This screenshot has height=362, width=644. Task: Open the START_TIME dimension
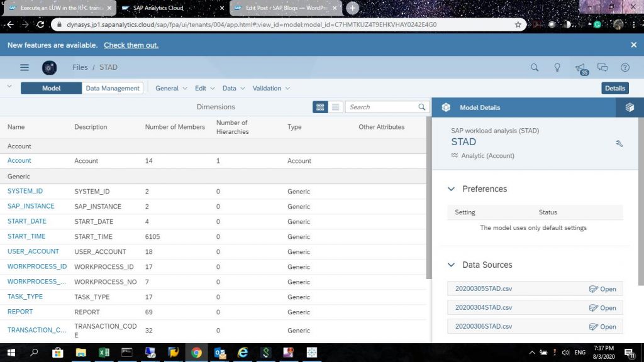click(x=26, y=236)
